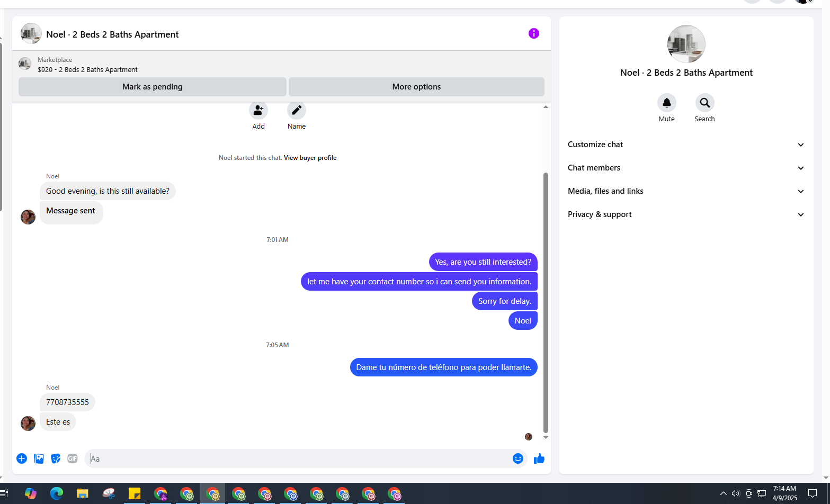Viewport: 830px width, 504px height.
Task: Click the Mute label in side panel
Action: point(666,119)
